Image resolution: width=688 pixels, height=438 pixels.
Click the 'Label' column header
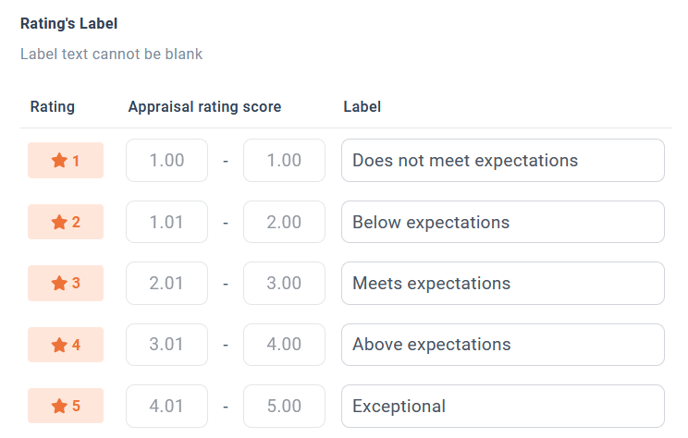click(x=362, y=107)
